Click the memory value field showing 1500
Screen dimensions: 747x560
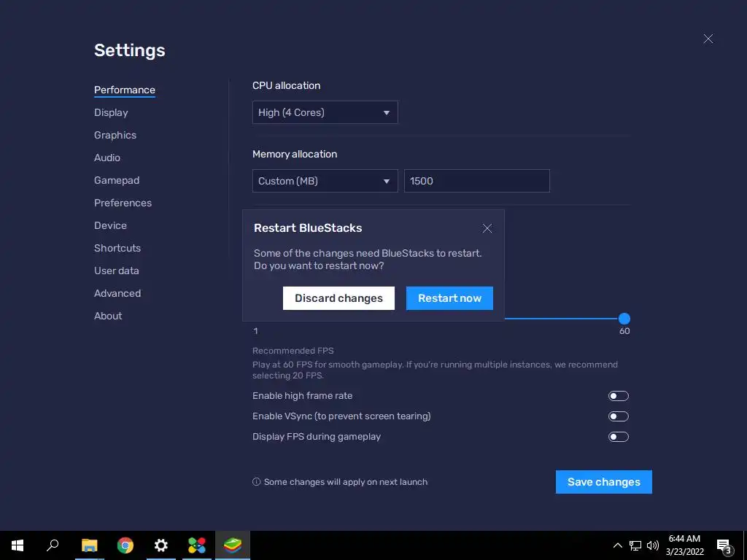pos(477,181)
